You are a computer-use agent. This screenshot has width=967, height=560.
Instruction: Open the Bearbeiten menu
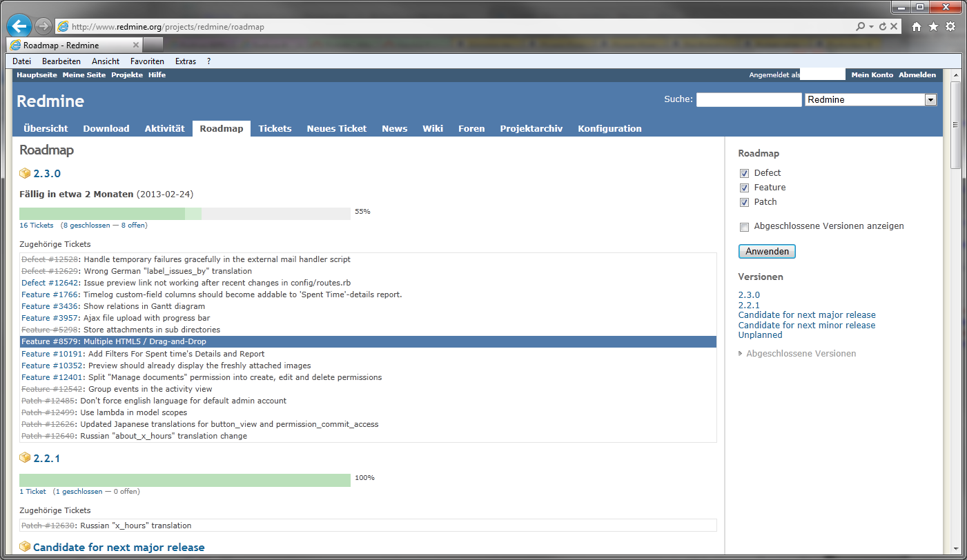point(61,61)
